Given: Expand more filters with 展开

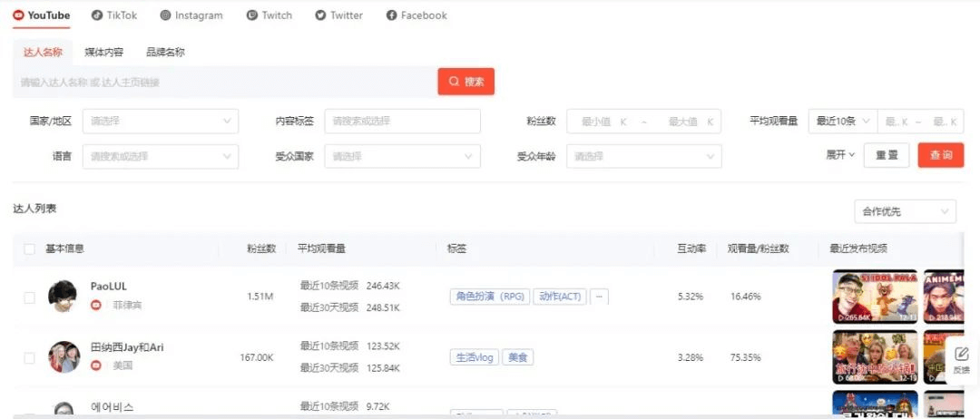Looking at the screenshot, I should pyautogui.click(x=840, y=155).
